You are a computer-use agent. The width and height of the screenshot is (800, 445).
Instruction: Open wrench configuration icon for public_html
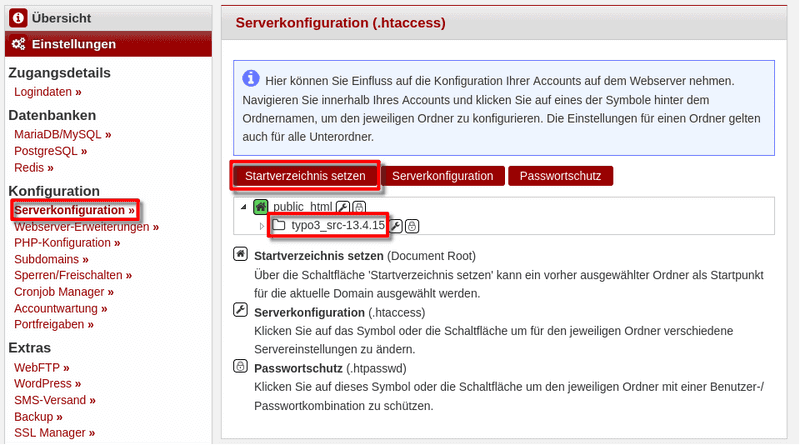tap(343, 206)
